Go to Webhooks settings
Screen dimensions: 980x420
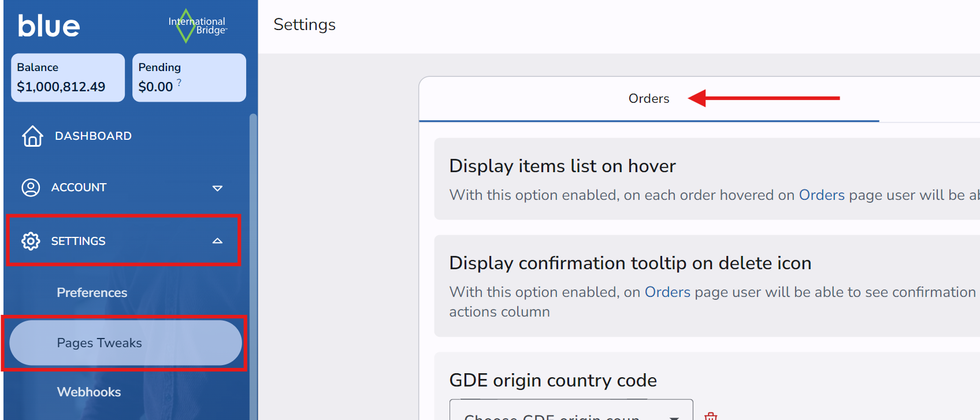click(x=89, y=392)
